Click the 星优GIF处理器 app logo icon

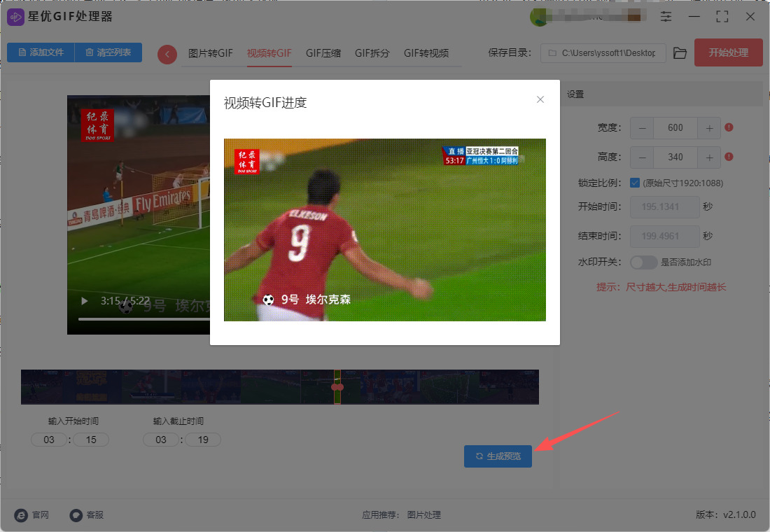[x=15, y=17]
